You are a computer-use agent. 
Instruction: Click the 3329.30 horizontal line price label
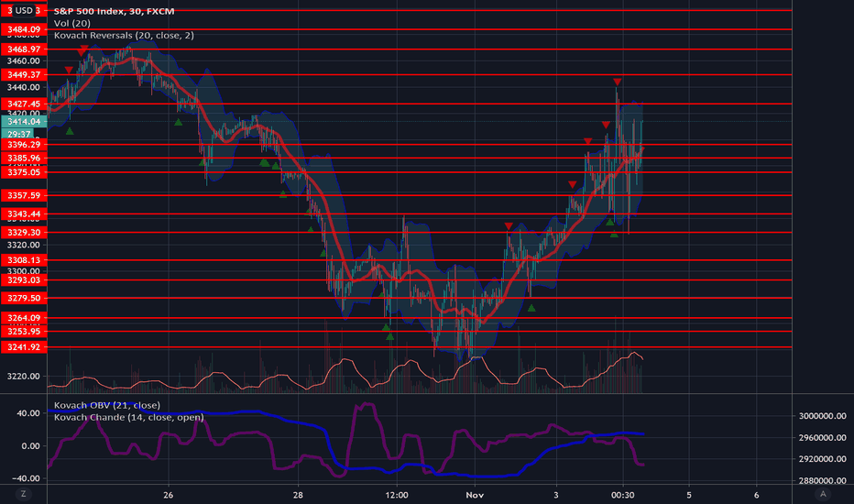tap(24, 232)
